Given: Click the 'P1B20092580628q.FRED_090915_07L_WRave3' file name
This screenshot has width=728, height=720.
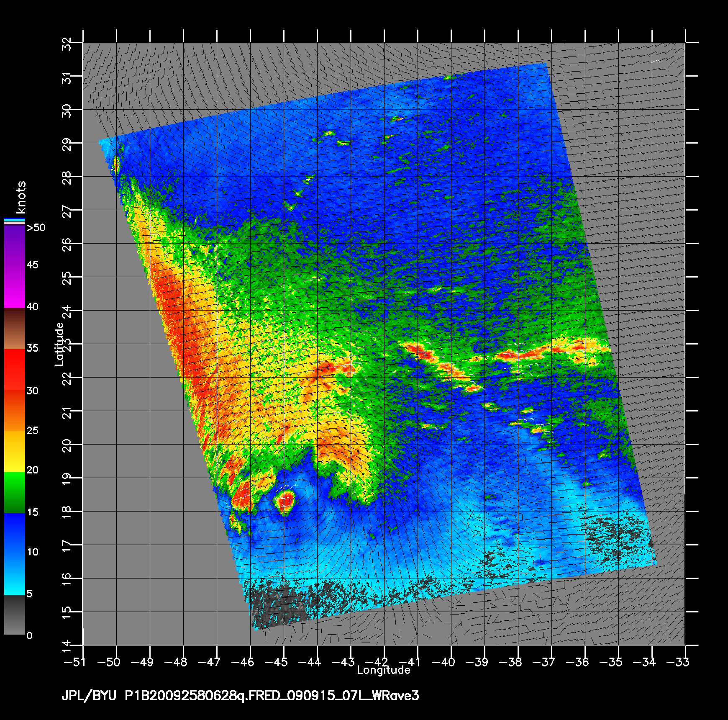Looking at the screenshot, I should (272, 696).
